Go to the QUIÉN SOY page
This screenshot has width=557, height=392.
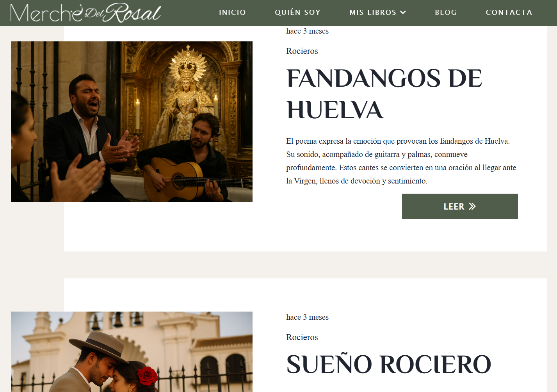click(298, 12)
